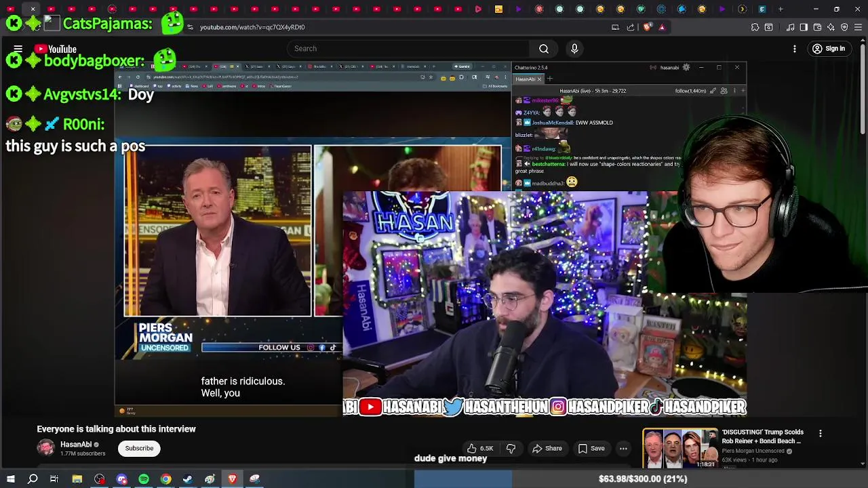Image resolution: width=868 pixels, height=488 pixels.
Task: Share the video via Share button
Action: [547, 448]
